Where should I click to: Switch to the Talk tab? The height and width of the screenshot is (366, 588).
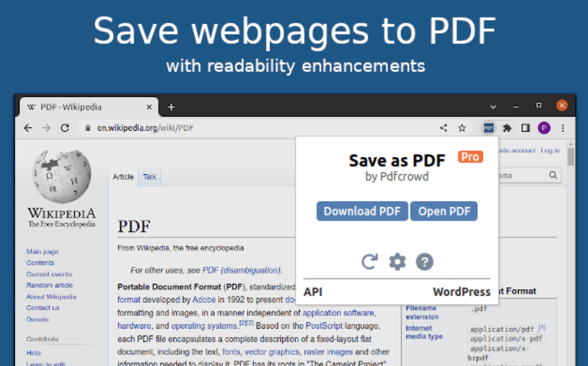pyautogui.click(x=149, y=177)
